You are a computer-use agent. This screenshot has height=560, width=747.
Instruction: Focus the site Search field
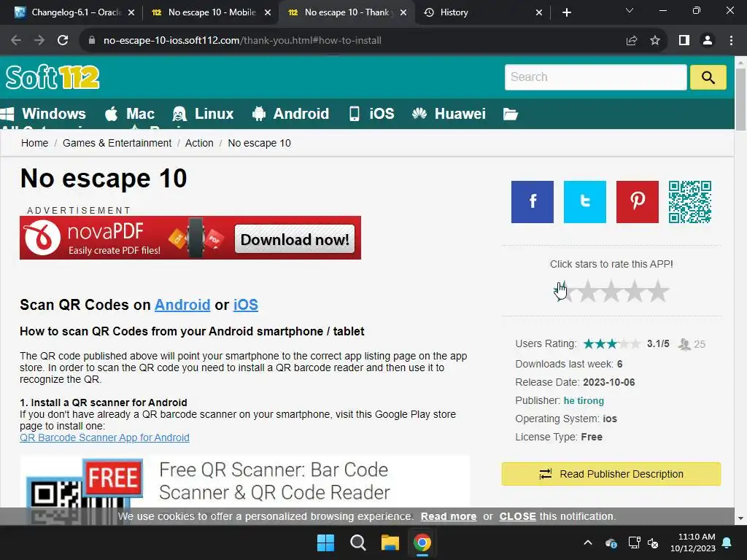595,77
